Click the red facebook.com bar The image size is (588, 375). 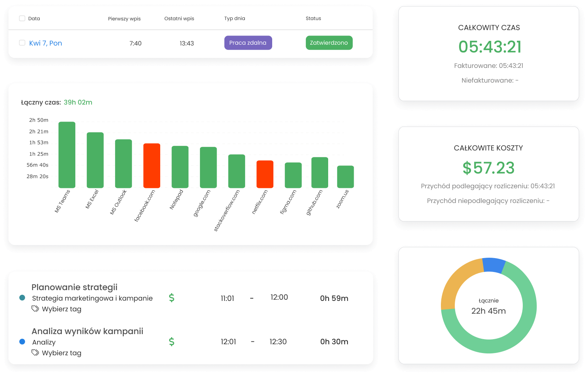152,166
